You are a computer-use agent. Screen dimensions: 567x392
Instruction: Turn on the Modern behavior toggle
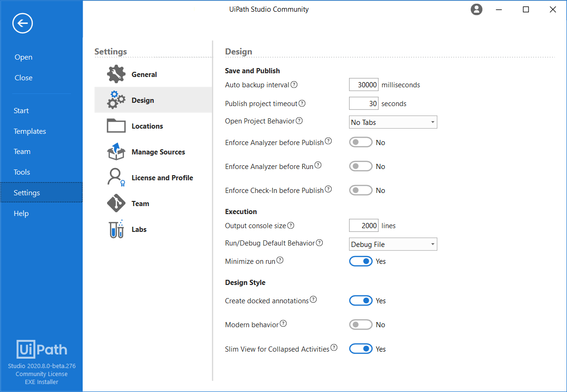[361, 324]
